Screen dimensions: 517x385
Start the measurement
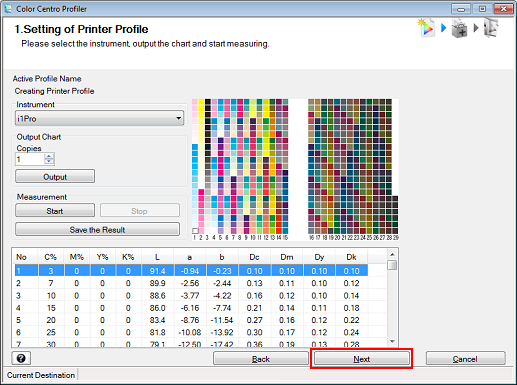tap(55, 211)
